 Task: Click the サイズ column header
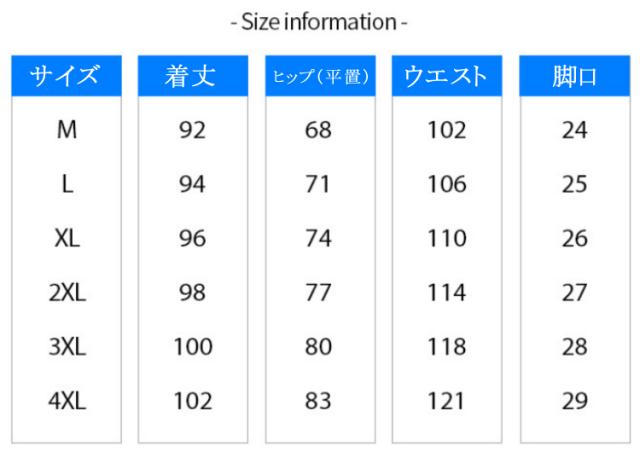pyautogui.click(x=66, y=76)
